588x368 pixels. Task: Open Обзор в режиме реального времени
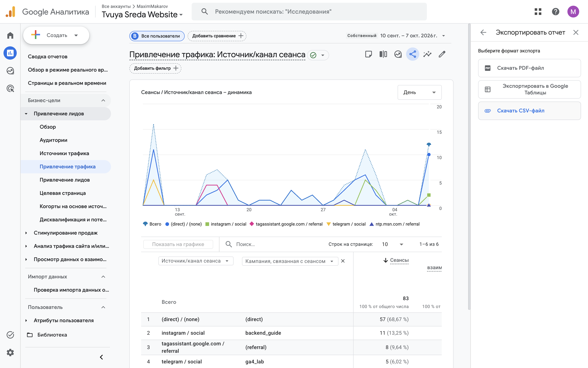(68, 70)
